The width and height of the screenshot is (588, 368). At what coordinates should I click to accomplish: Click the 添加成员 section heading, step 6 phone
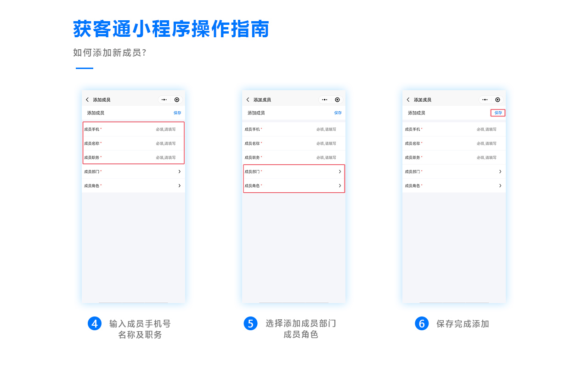tap(416, 113)
